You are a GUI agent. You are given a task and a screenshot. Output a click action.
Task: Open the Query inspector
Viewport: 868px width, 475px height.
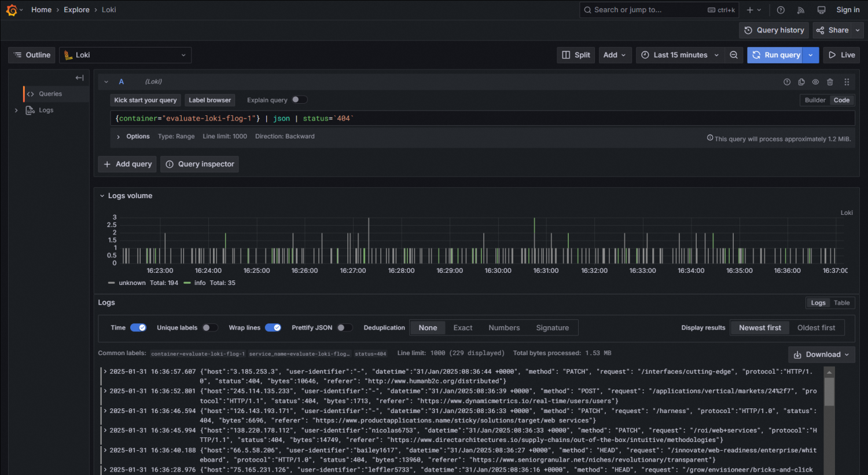point(199,164)
